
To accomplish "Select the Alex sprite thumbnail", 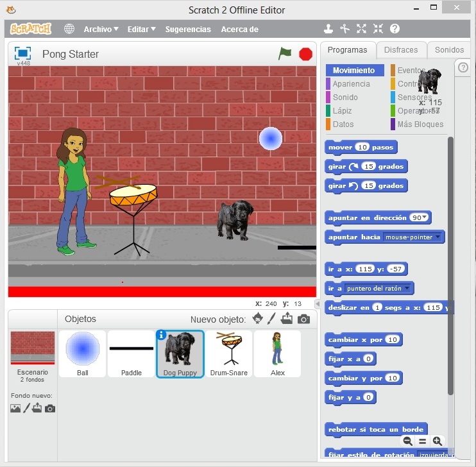I will pyautogui.click(x=278, y=353).
